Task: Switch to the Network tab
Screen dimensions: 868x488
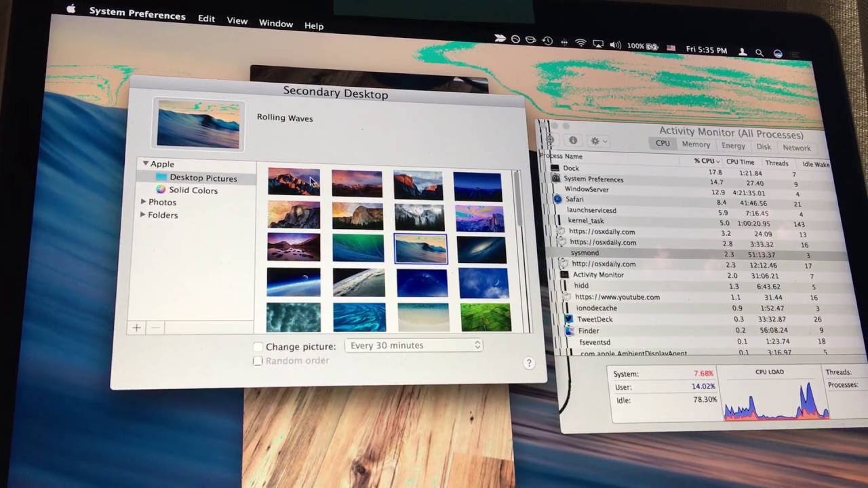Action: pyautogui.click(x=797, y=148)
